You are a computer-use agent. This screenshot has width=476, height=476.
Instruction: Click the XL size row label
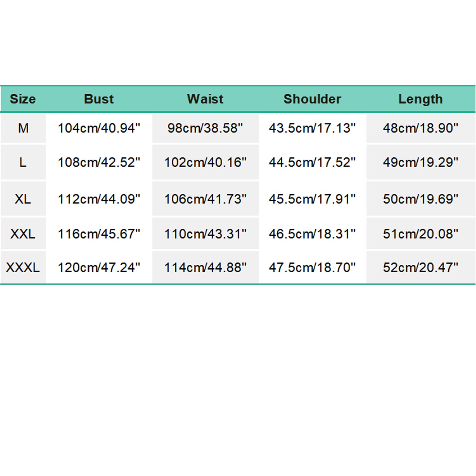pyautogui.click(x=23, y=199)
